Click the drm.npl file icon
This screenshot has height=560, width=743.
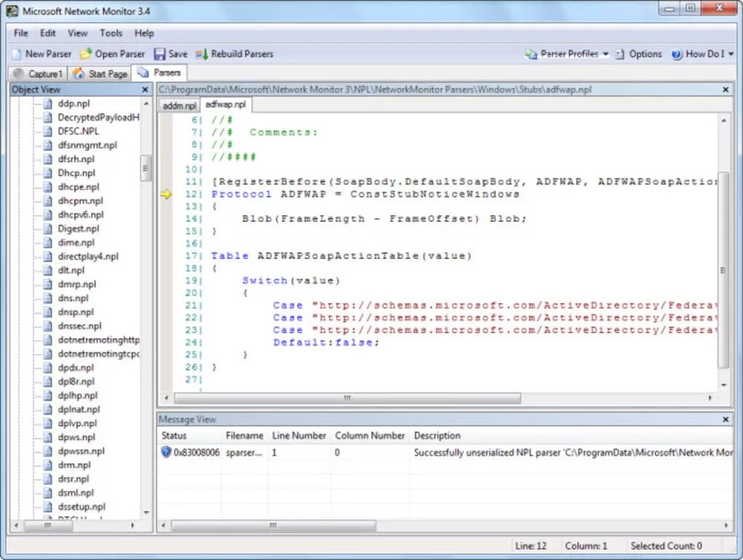click(x=48, y=465)
